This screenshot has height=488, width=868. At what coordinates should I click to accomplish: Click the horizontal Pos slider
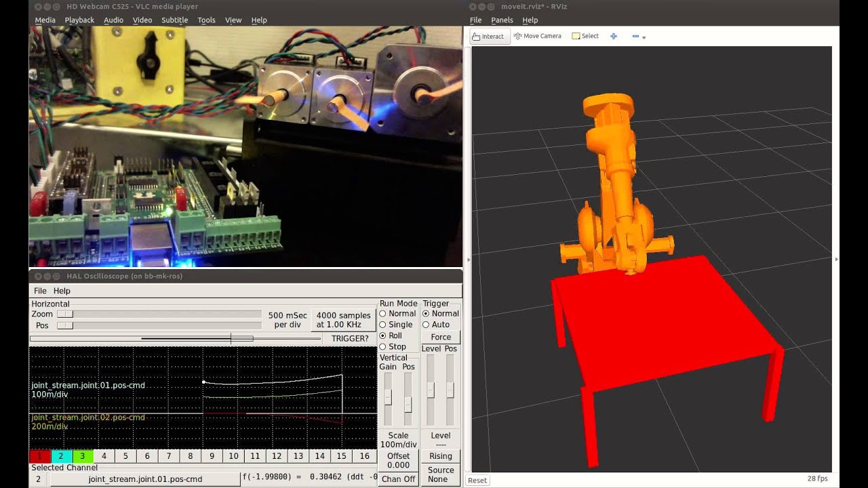[x=159, y=325]
